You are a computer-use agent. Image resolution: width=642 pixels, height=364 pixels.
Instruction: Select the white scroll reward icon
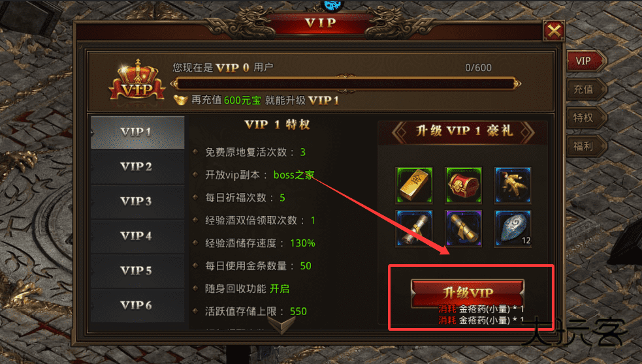click(414, 228)
